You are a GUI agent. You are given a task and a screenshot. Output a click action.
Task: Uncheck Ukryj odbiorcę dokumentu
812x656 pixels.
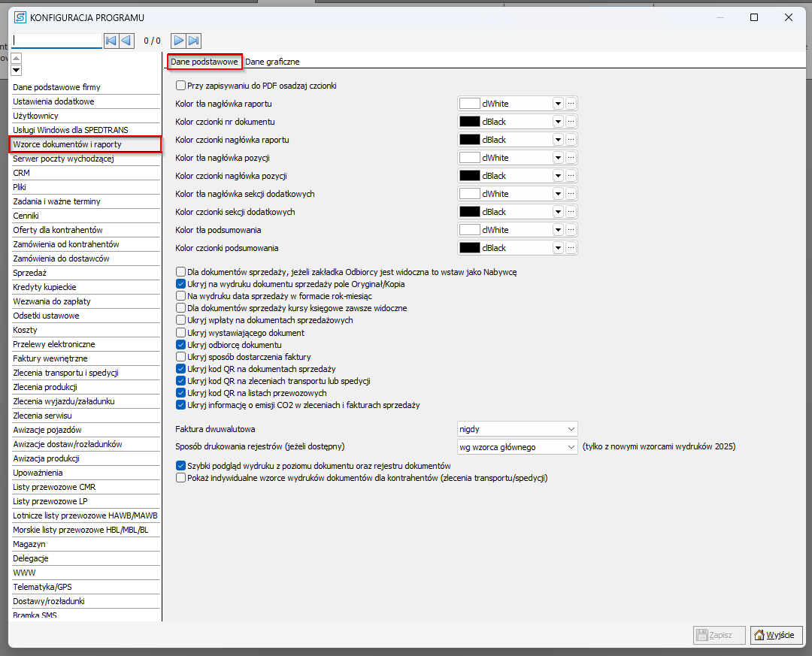click(180, 345)
